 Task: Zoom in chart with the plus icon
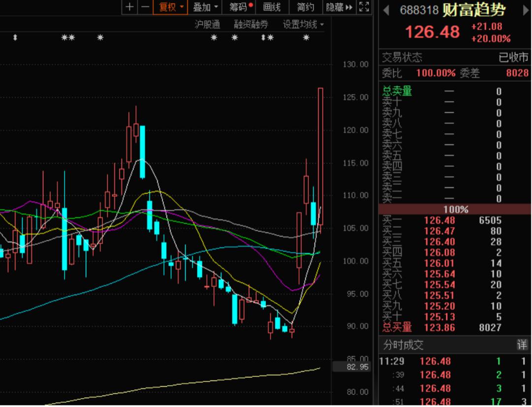(129, 7)
